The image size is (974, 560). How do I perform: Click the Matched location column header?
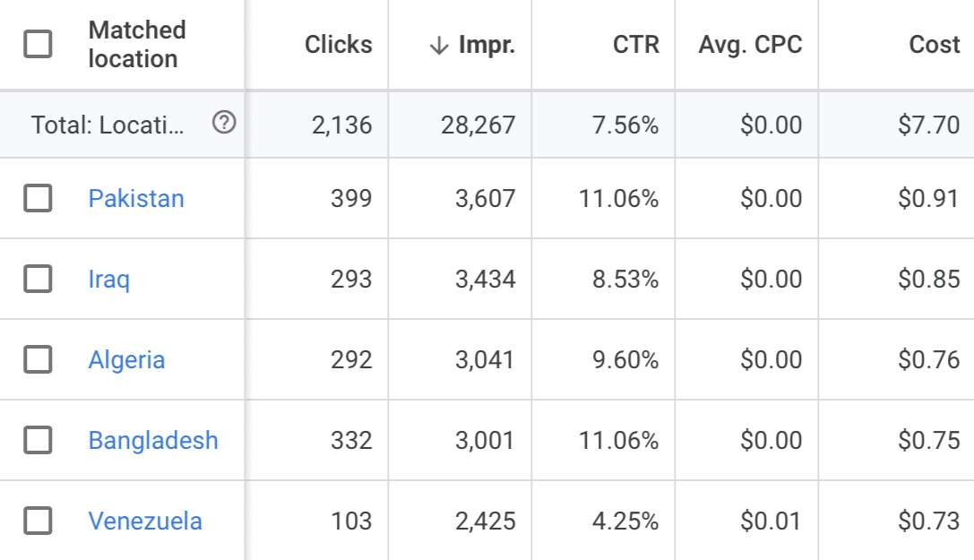[136, 45]
